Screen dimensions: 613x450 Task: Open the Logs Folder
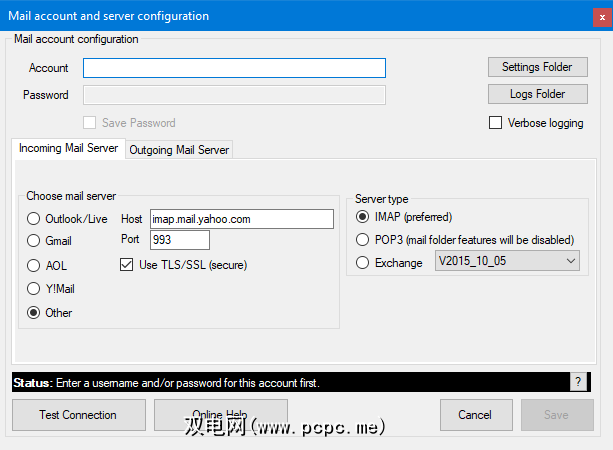[x=538, y=94]
